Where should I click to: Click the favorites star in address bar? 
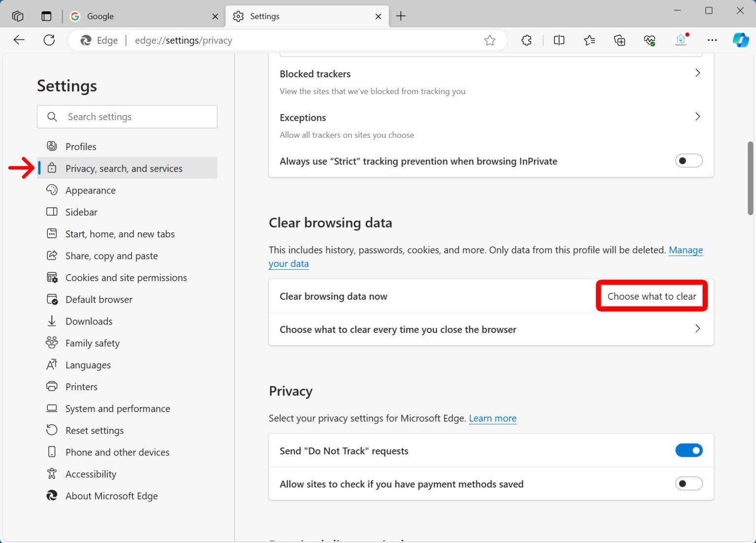[490, 40]
